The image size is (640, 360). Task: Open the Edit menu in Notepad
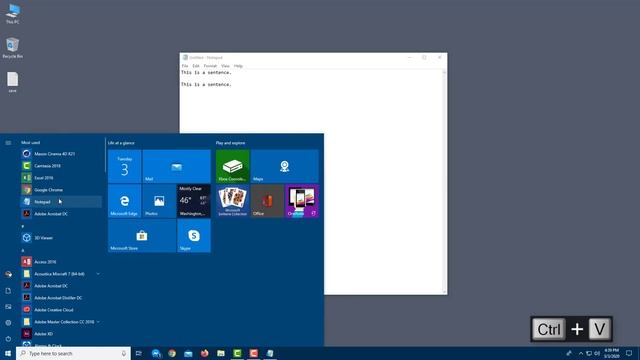tap(196, 66)
